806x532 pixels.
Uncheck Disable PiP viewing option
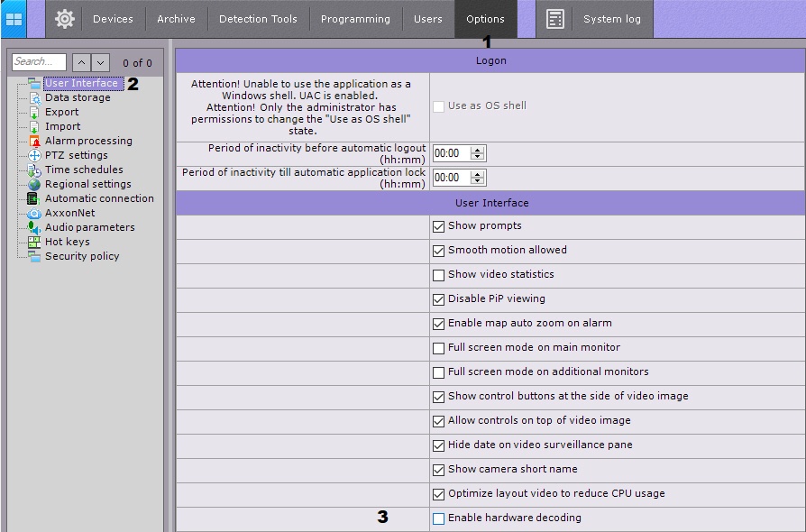439,299
